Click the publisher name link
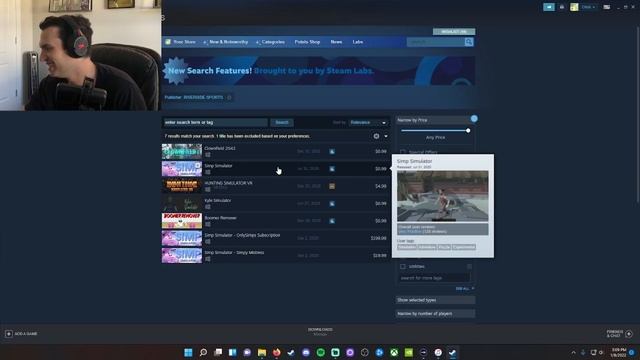This screenshot has width=640, height=360. pos(203,98)
